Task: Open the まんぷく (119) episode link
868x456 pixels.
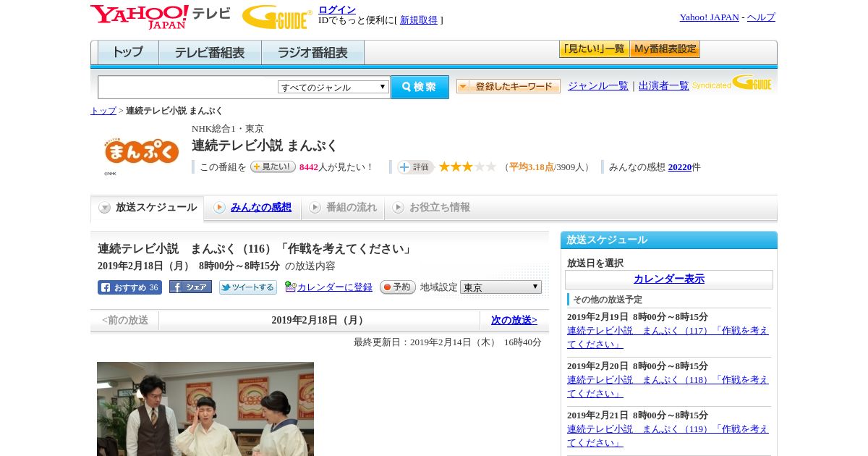Action: pos(668,436)
